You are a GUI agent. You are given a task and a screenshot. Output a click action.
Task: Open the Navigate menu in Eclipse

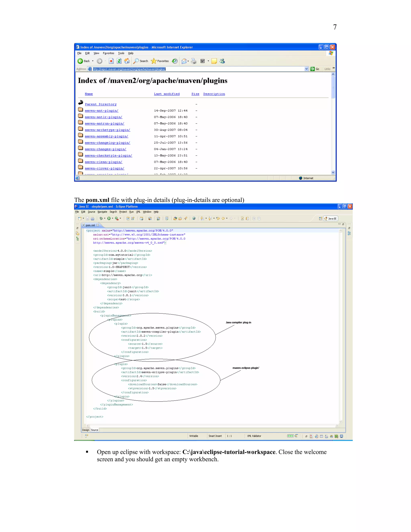[102, 212]
